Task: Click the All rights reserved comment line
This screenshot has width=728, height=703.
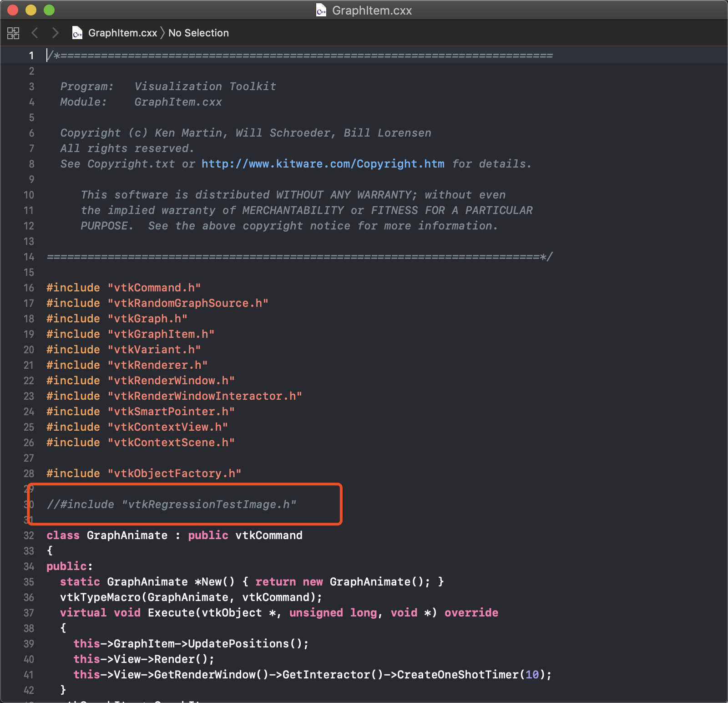Action: click(x=127, y=148)
